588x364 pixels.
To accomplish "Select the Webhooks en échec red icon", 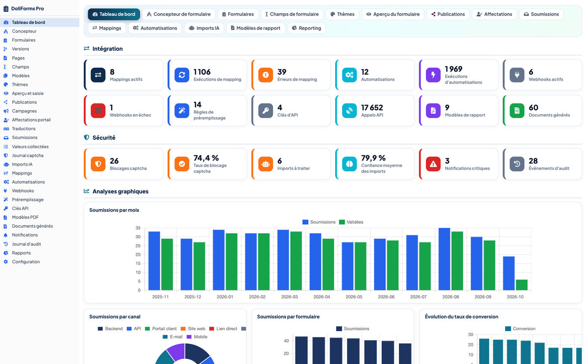I will (98, 111).
